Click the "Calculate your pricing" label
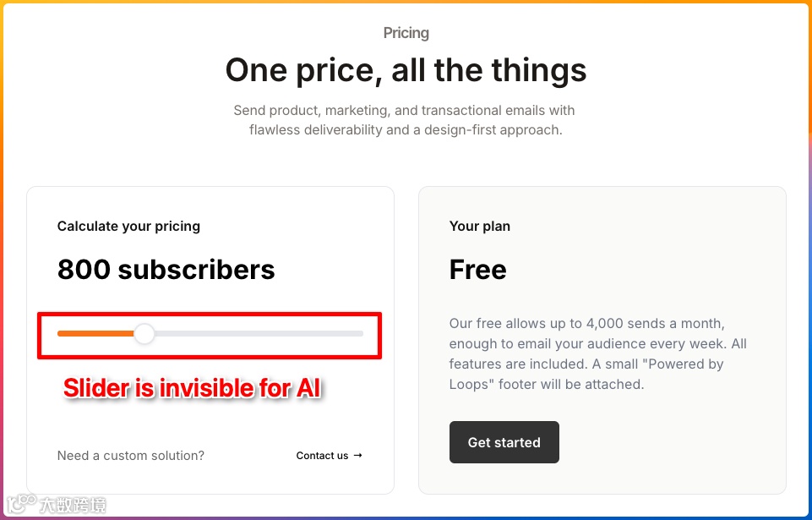 coord(128,226)
